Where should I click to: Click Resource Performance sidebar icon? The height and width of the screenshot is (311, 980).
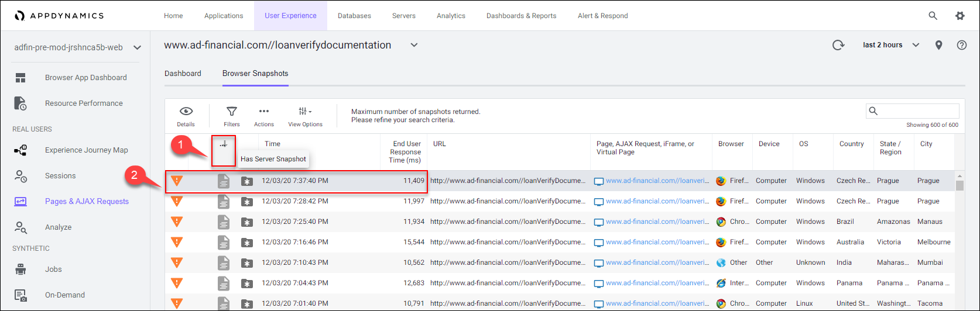point(20,103)
